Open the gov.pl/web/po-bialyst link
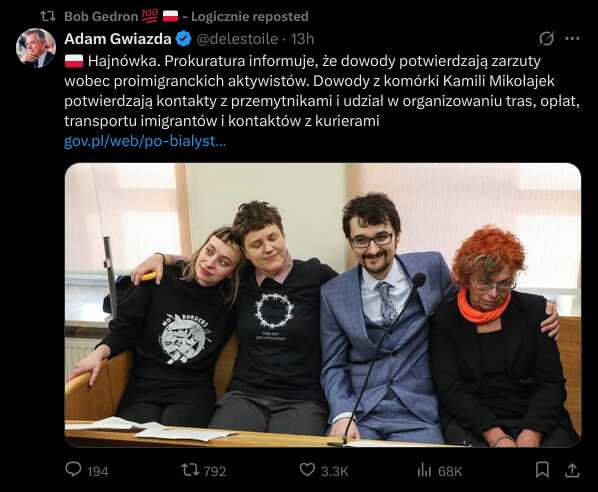The image size is (598, 492). click(145, 141)
